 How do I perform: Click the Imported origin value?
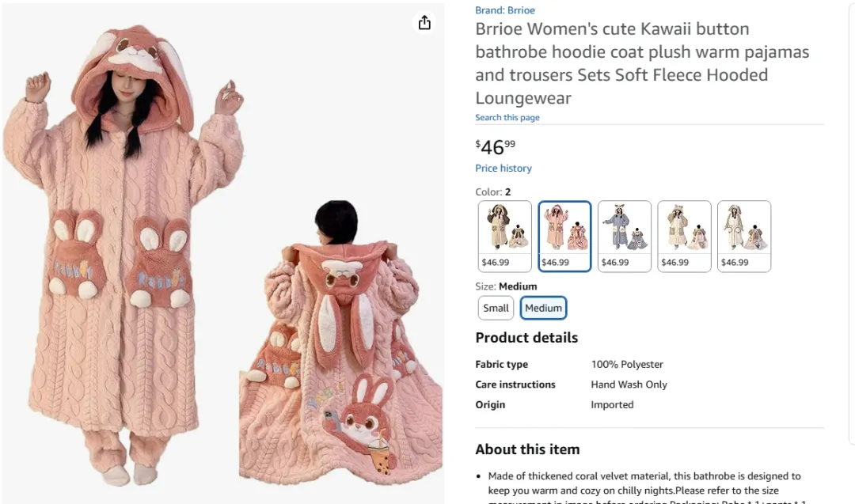pos(612,405)
